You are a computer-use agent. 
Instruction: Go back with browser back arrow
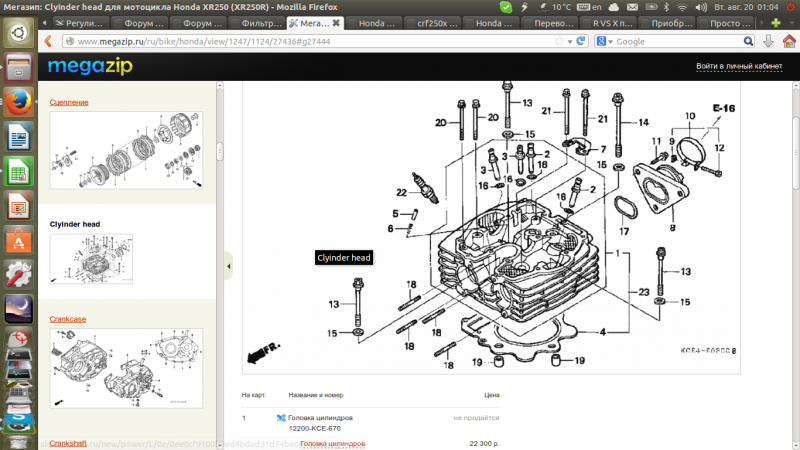pyautogui.click(x=48, y=41)
